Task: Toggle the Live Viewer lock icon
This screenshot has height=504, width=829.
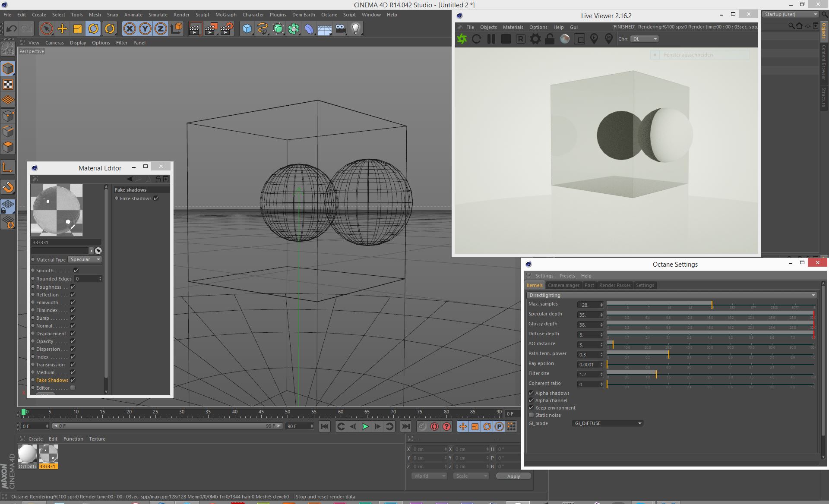Action: click(550, 39)
